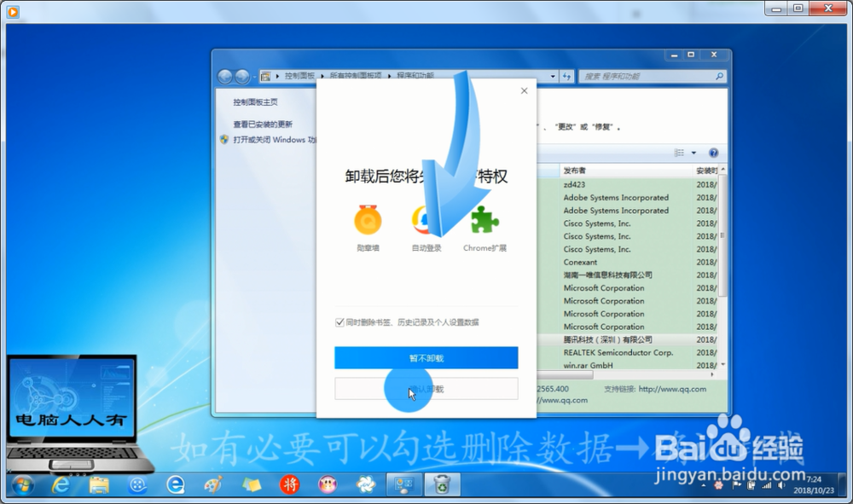Click the second blue 'e' browser taskbar icon

[175, 484]
